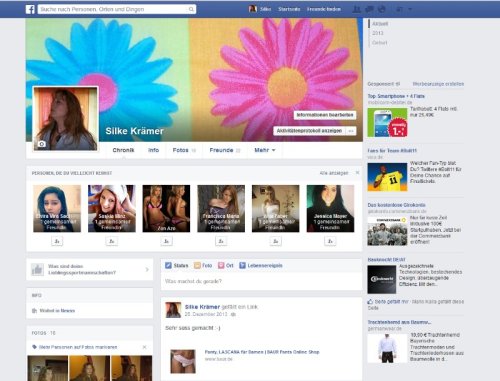Add friend under Sophie Minz suggestion

pos(112,241)
